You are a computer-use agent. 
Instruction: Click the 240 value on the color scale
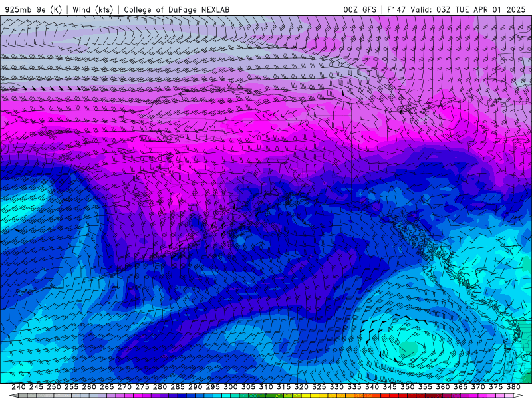[x=19, y=387]
